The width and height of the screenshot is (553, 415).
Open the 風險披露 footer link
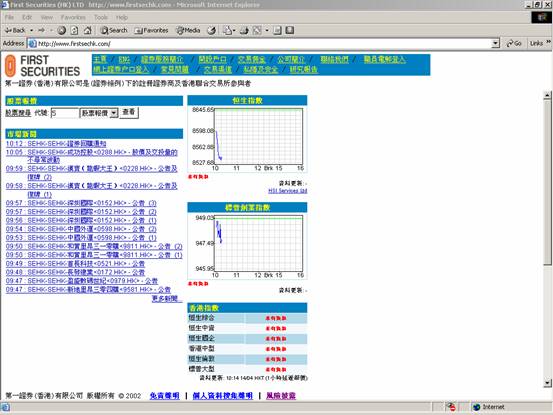[281, 396]
